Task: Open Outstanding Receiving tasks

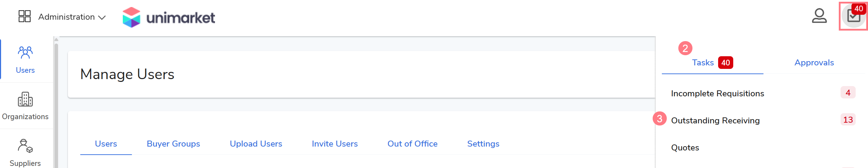Action: (715, 121)
